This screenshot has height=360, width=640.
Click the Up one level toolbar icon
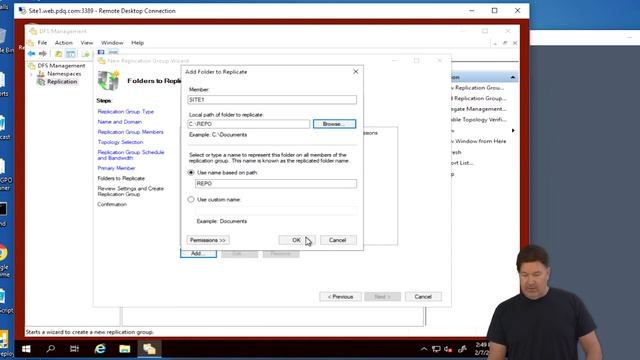59,53
